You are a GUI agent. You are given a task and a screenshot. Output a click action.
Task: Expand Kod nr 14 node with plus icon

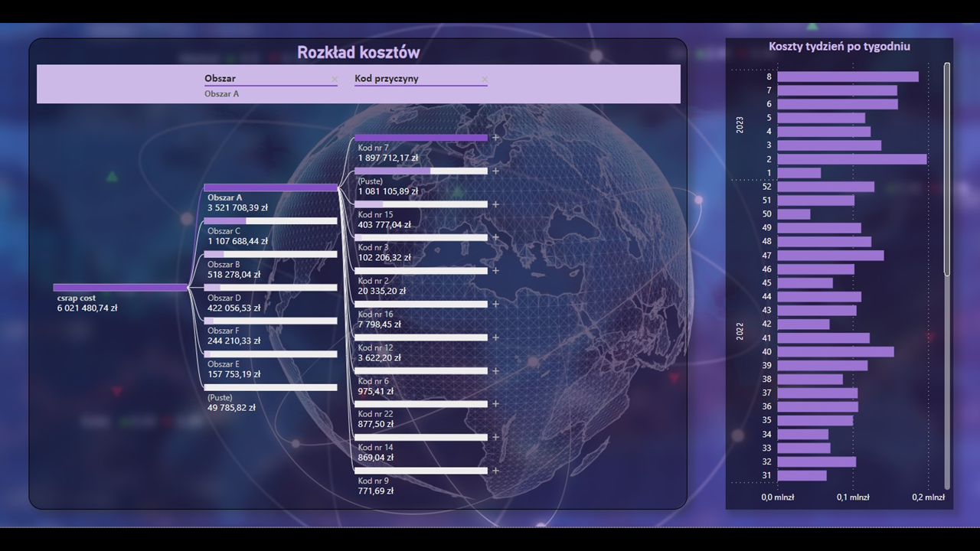click(x=495, y=437)
